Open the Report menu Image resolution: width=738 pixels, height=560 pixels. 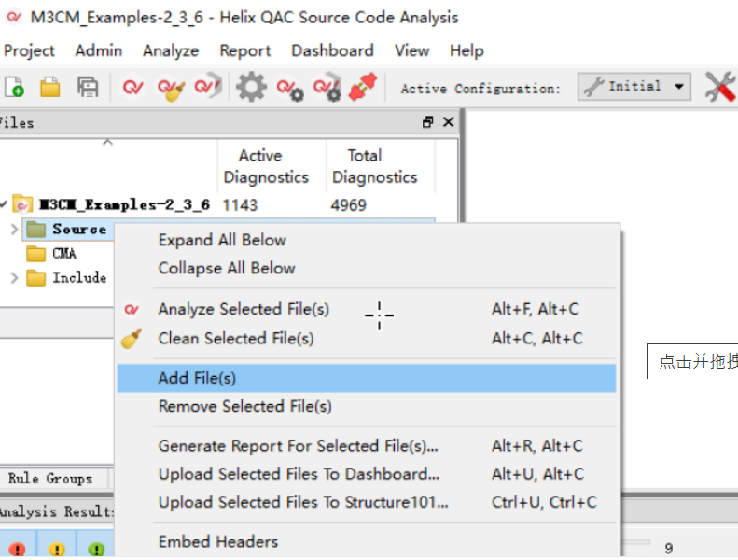click(x=245, y=50)
